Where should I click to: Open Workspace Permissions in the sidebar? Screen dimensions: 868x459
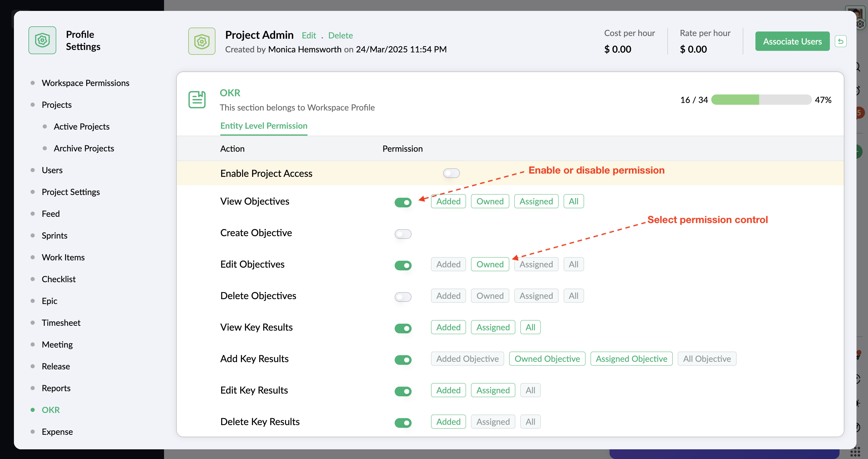pyautogui.click(x=85, y=83)
